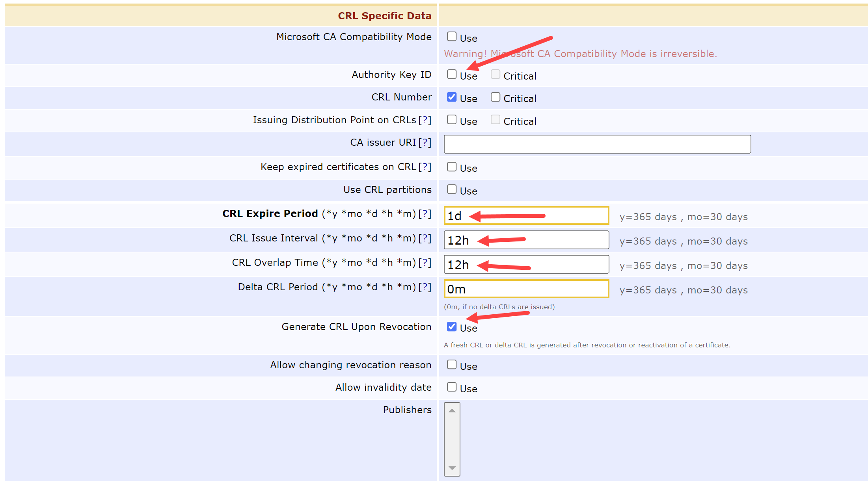Uncheck CRL Number Use checkbox
Screen dimensions: 868x488
(452, 97)
